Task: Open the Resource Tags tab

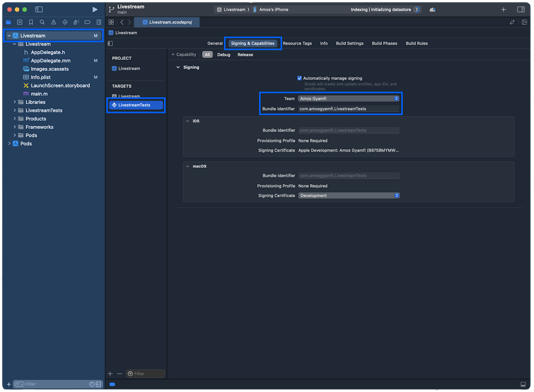Action: pyautogui.click(x=297, y=43)
